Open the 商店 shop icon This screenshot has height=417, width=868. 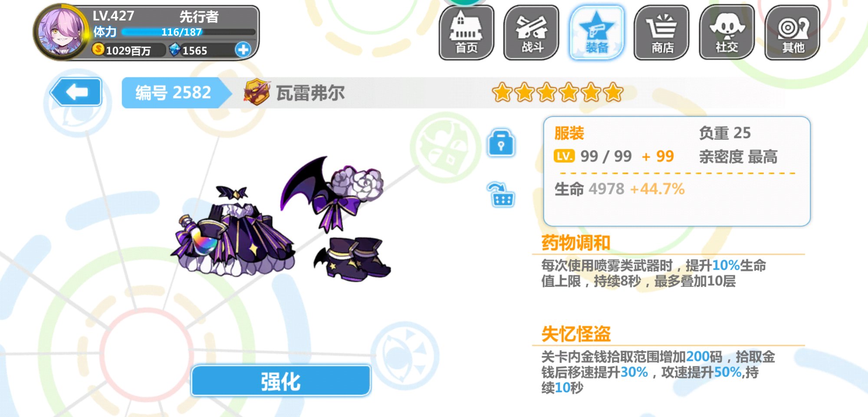point(662,33)
